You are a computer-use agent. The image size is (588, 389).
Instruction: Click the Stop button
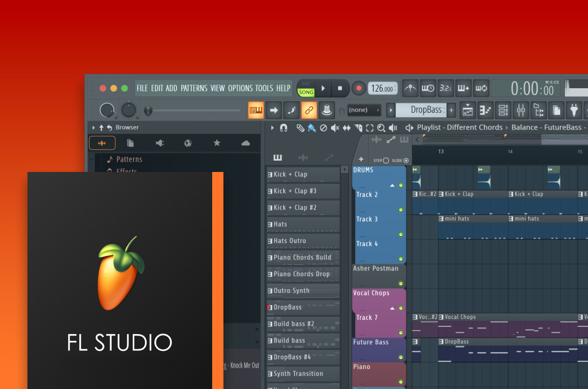340,88
